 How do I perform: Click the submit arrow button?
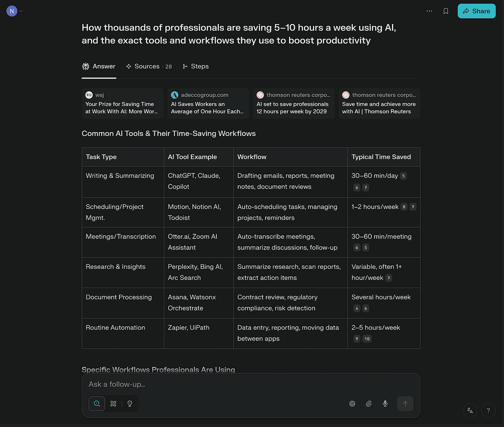pos(405,403)
